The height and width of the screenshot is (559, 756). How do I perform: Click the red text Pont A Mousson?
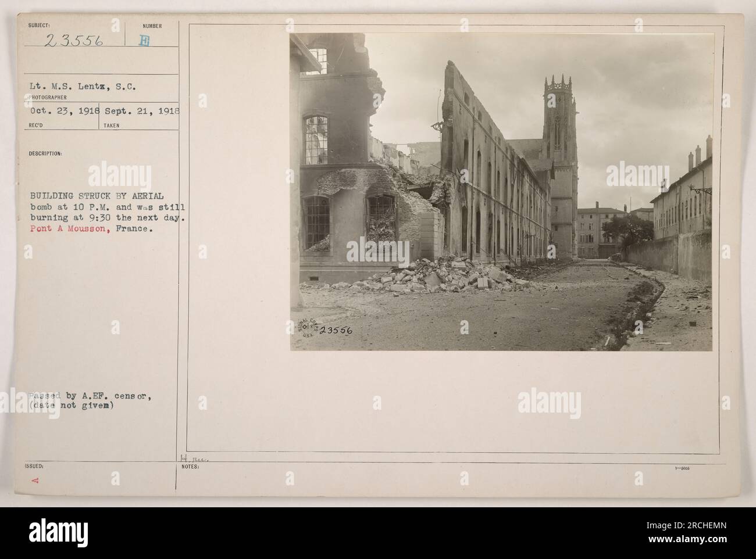click(68, 228)
